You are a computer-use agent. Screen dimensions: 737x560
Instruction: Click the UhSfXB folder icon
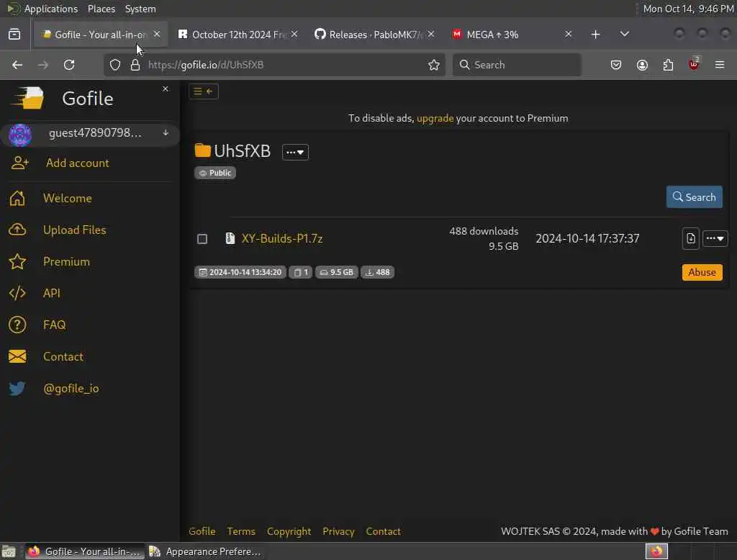point(202,150)
